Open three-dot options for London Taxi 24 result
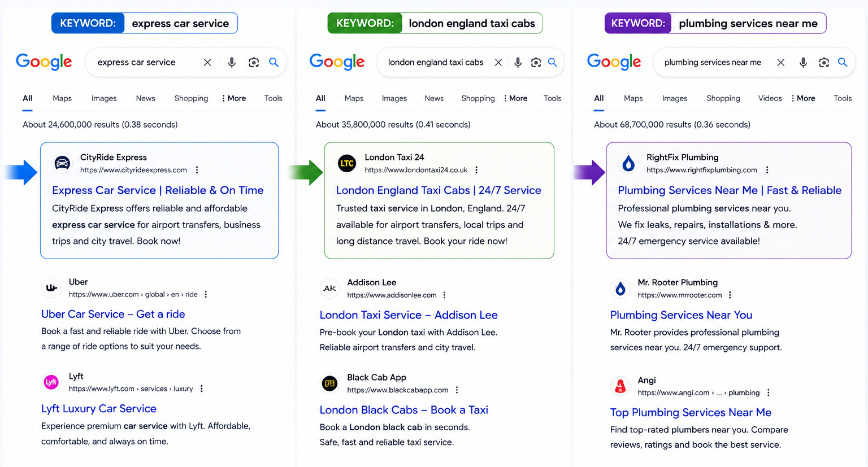868x467 pixels. 476,170
